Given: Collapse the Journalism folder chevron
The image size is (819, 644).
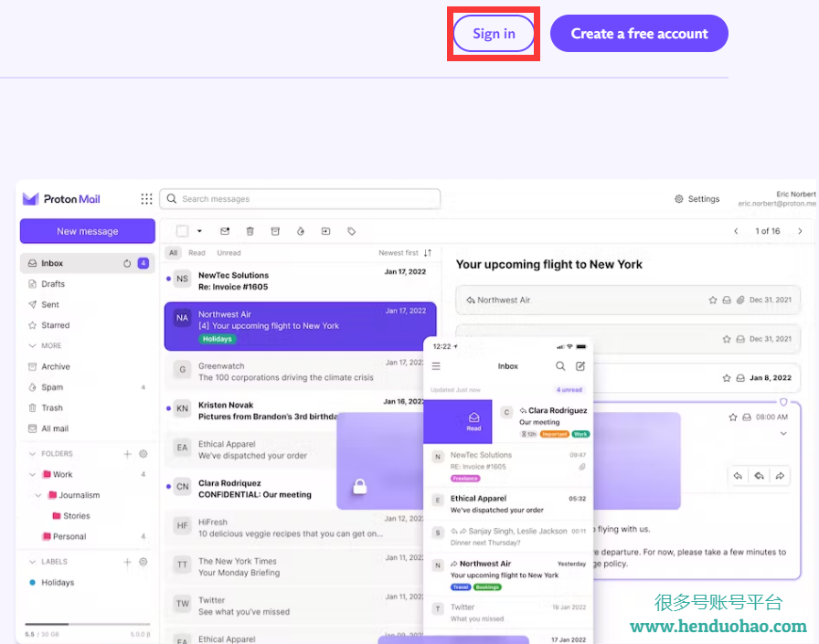Looking at the screenshot, I should [38, 495].
